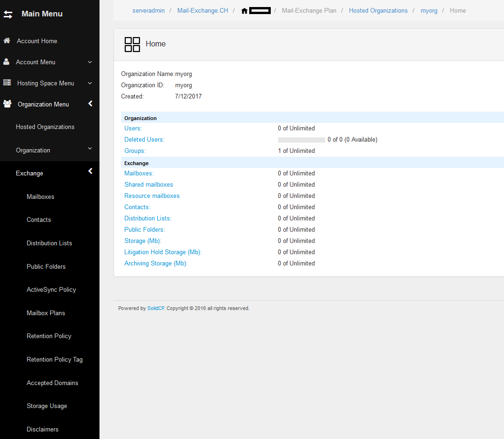Viewport: 504px width, 439px height.
Task: Click the Hosted Organizations breadcrumb link
Action: (378, 11)
